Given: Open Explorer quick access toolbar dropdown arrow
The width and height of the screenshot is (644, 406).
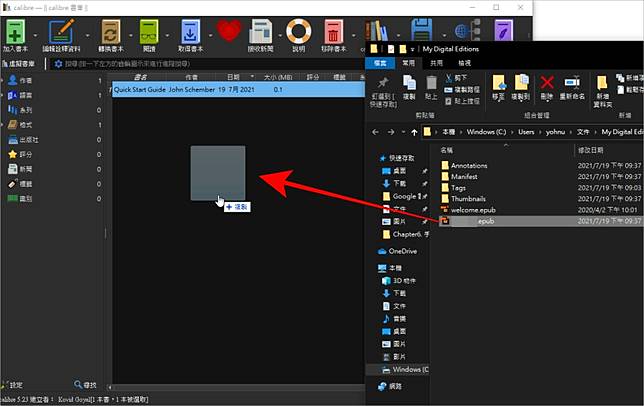Looking at the screenshot, I should tap(412, 49).
